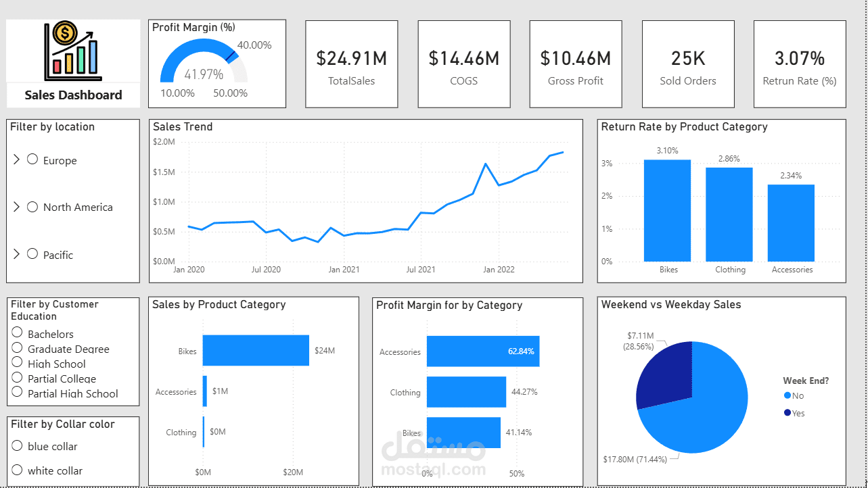Choose Graduate Degree education filter
This screenshot has width=868, height=488.
[18, 347]
